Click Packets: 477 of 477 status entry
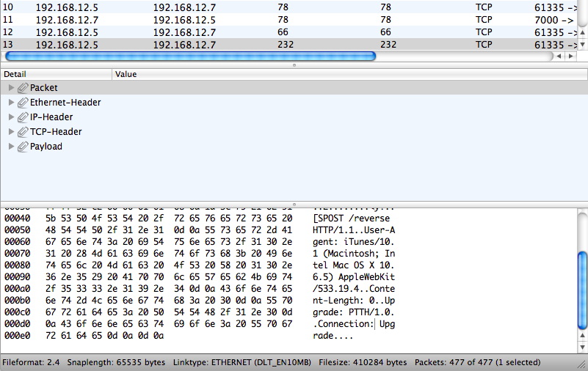 coord(477,362)
